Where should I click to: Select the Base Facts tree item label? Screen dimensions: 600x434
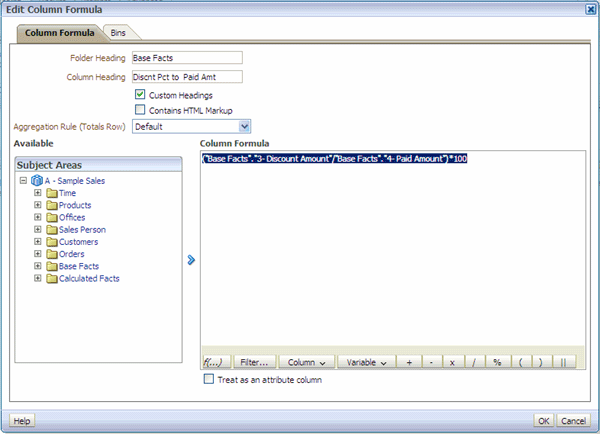tap(79, 266)
